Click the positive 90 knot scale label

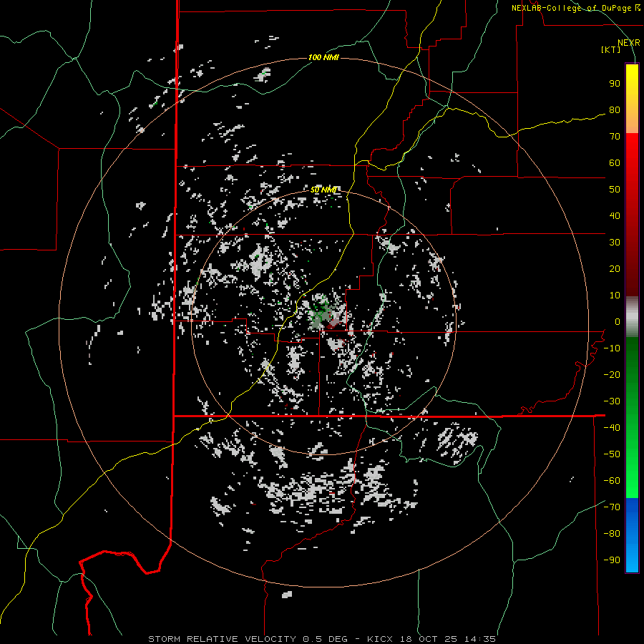pos(615,84)
